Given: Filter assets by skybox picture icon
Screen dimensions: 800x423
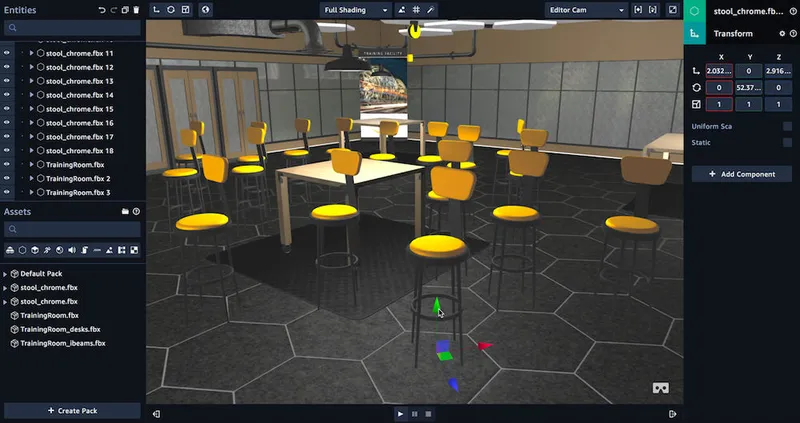Looking at the screenshot, I should point(109,250).
